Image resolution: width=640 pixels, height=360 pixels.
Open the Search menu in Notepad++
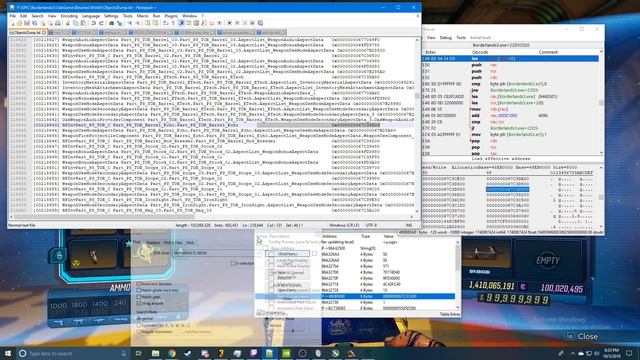(37, 16)
